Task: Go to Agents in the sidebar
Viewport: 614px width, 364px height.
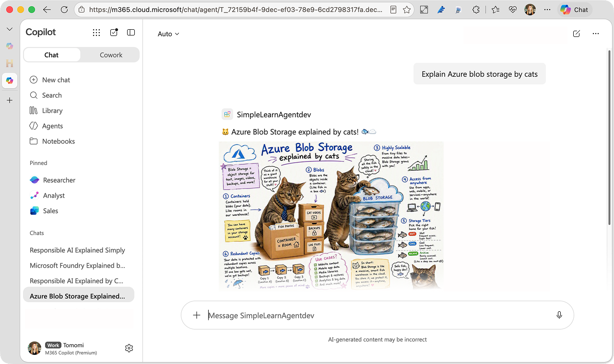Action: click(x=47, y=126)
